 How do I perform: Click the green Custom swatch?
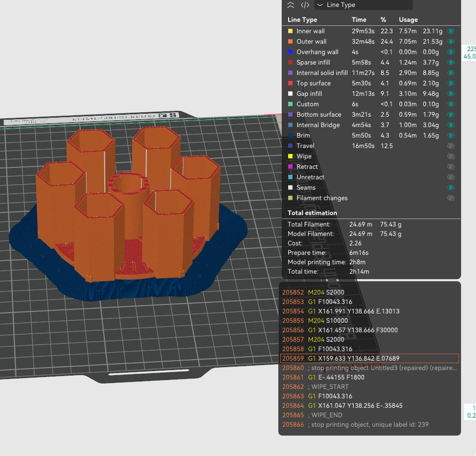[x=290, y=104]
